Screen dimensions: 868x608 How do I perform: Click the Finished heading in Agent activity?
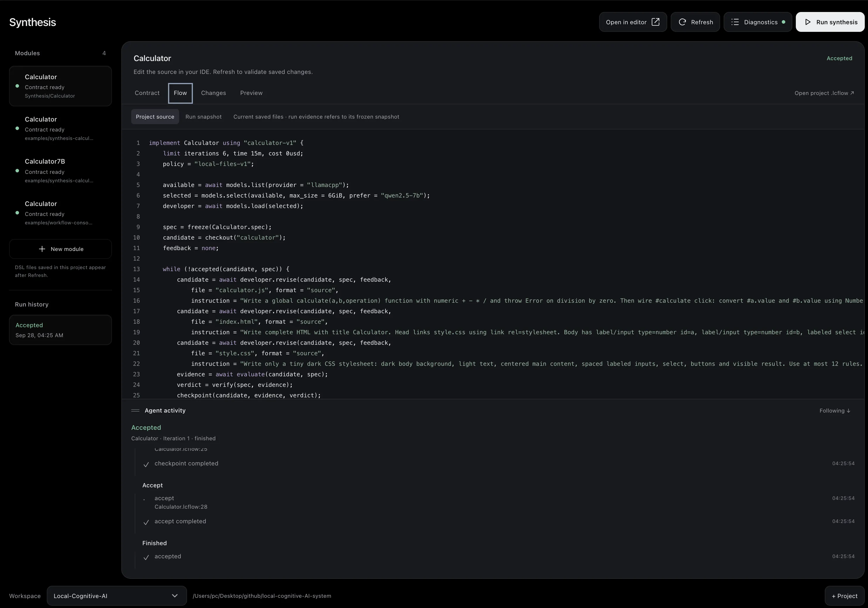pyautogui.click(x=154, y=543)
